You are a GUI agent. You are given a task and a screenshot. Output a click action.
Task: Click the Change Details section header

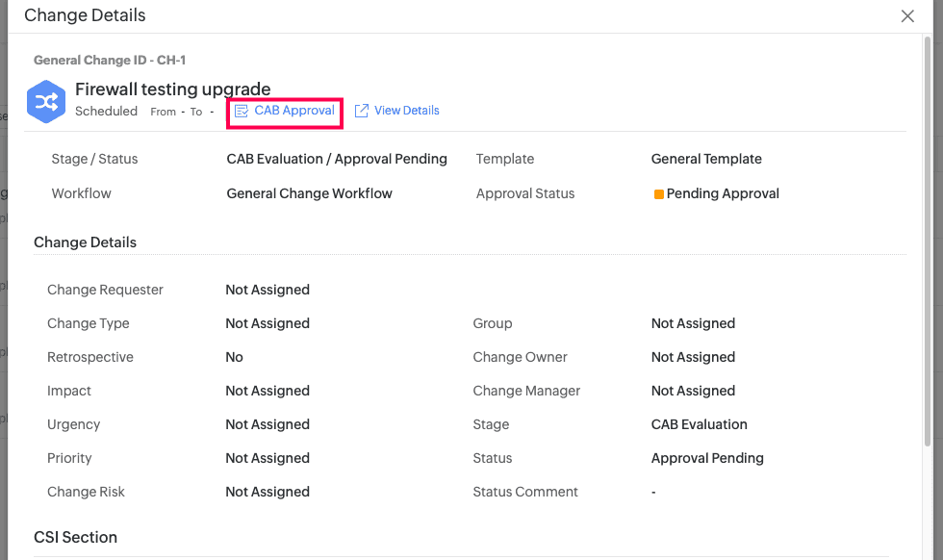[x=85, y=242]
